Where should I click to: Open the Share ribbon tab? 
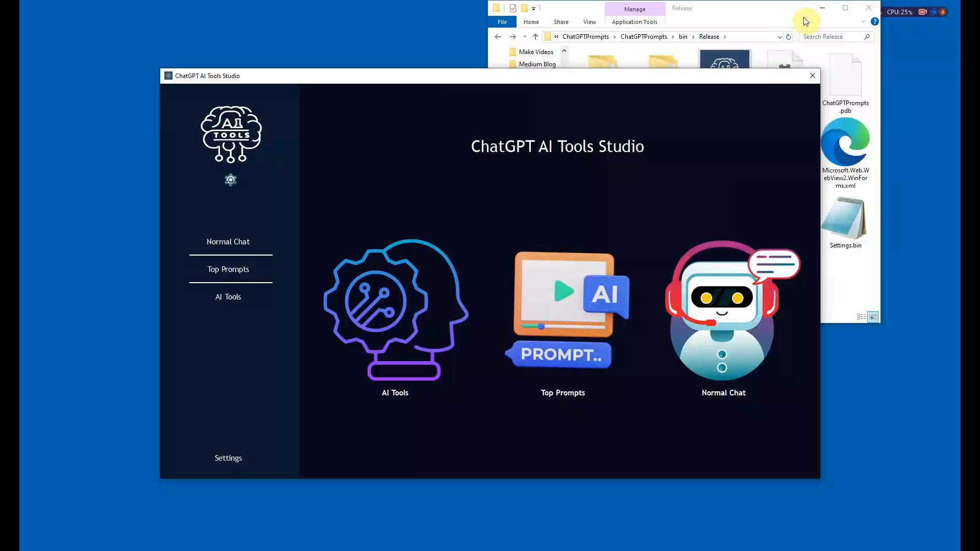pos(561,22)
